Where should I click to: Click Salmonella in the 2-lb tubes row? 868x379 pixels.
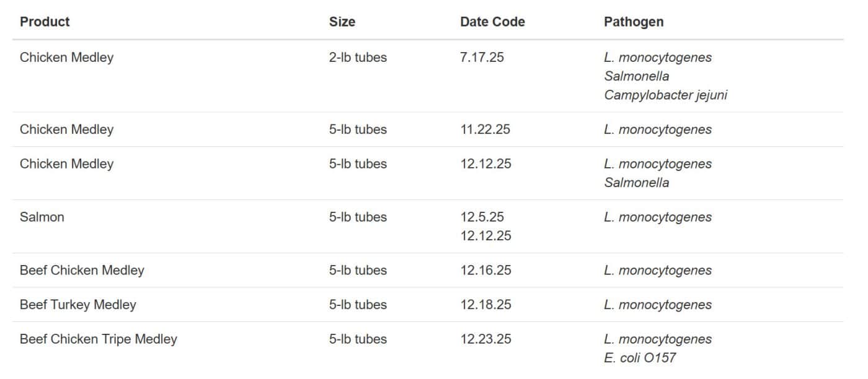637,76
